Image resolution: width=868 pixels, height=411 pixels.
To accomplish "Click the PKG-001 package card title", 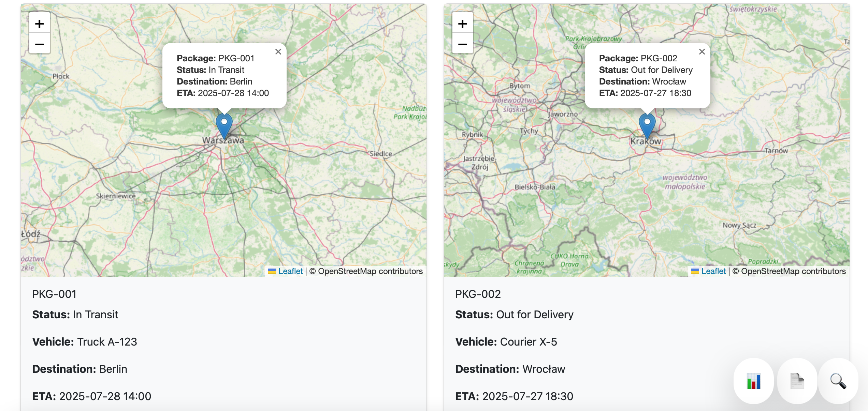I will pos(54,294).
